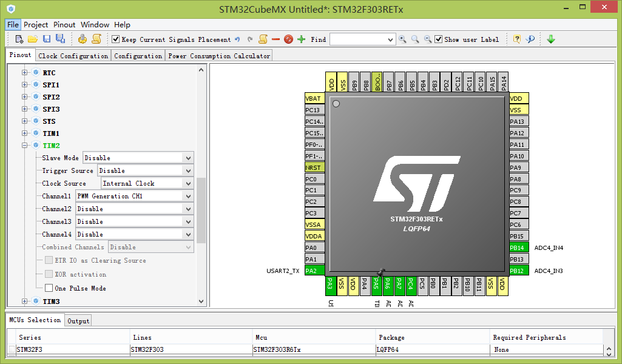Open the Channel1 PWM Generation dropdown
The width and height of the screenshot is (622, 364).
pyautogui.click(x=189, y=196)
